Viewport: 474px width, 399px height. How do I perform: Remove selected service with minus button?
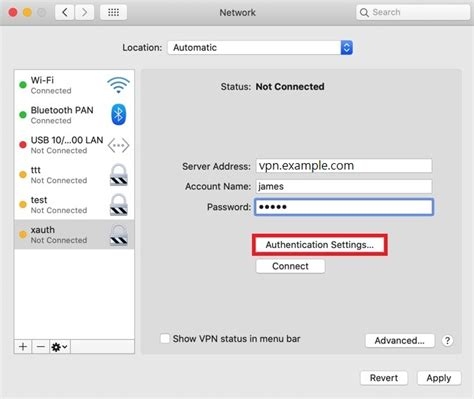(x=41, y=347)
